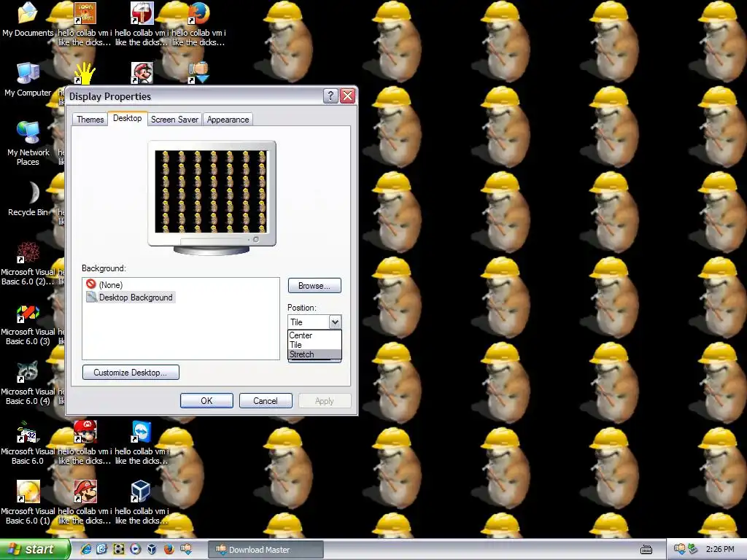Open Customize Desktop... settings
This screenshot has width=747, height=560.
click(x=131, y=373)
